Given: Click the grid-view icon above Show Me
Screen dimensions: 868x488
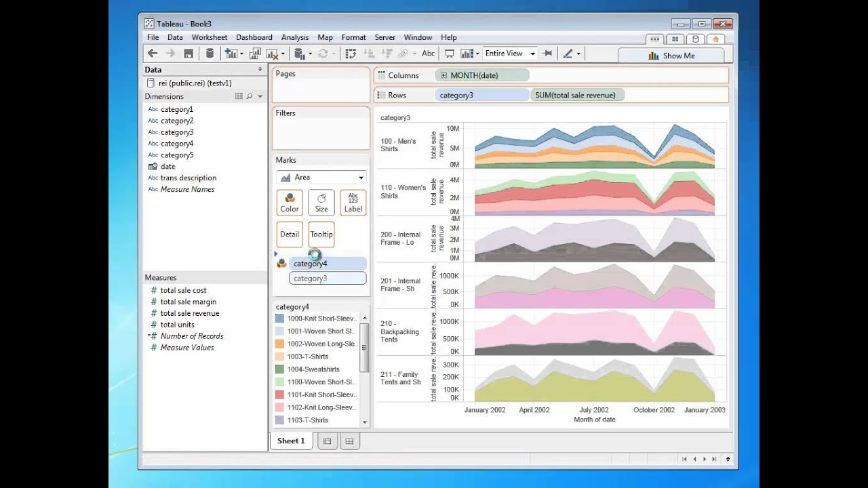Looking at the screenshot, I should pos(675,39).
